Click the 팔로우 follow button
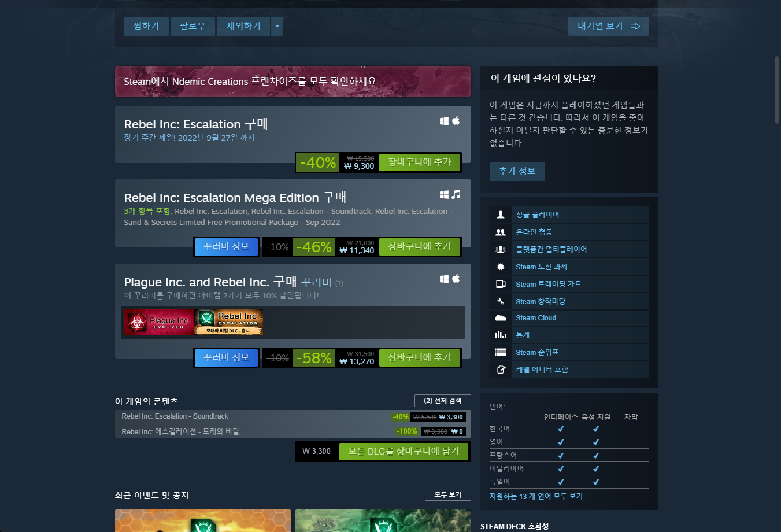Viewport: 781px width, 532px height. [193, 27]
